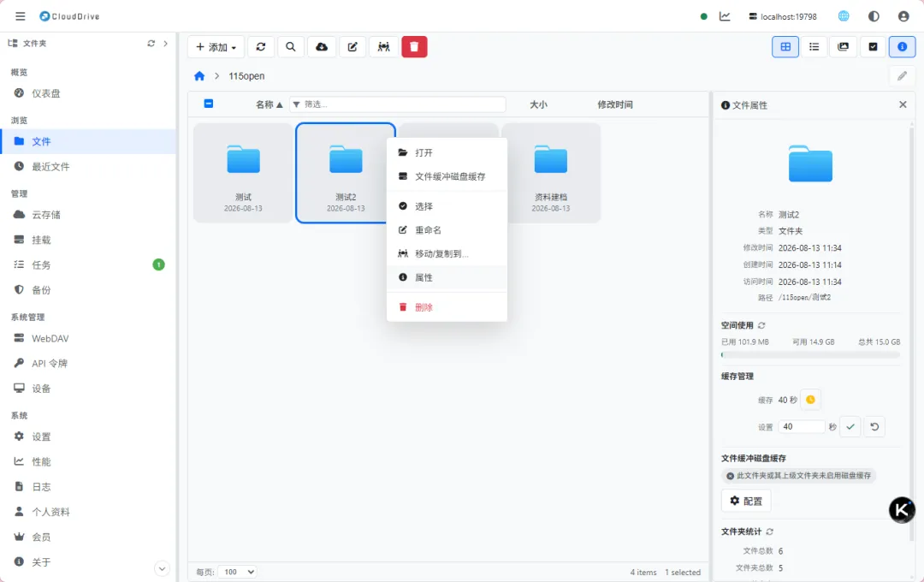Screen dimensions: 924x582
Task: Click the space usage progress bar
Action: (x=810, y=355)
